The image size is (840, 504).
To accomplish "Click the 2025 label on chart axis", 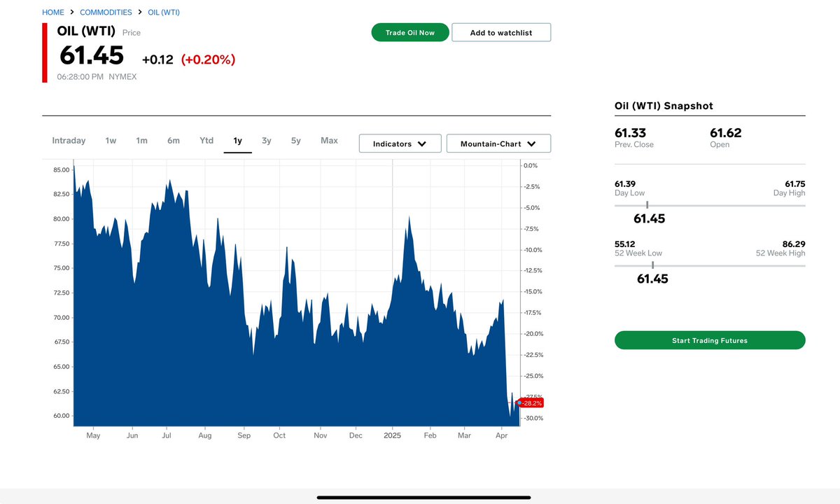I will pyautogui.click(x=392, y=435).
